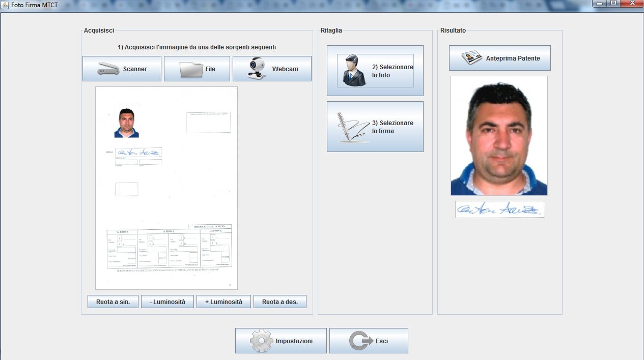Click the signature on the scanned form
This screenshot has width=644, height=360.
coord(138,153)
